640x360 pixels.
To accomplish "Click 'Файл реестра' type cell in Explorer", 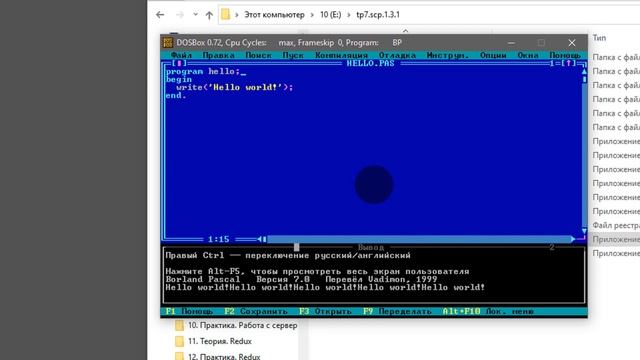I will click(x=616, y=225).
